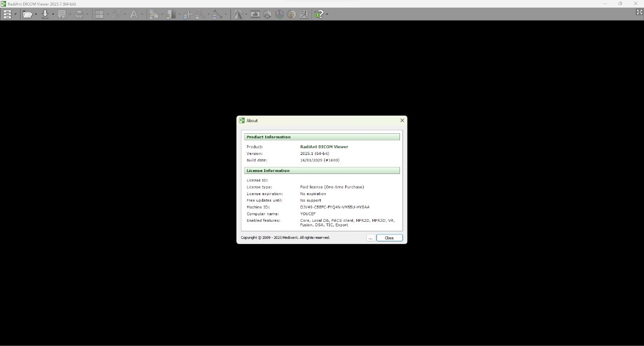Expand the zoom tool dropdown arrow
This screenshot has width=644, height=346.
click(x=208, y=14)
